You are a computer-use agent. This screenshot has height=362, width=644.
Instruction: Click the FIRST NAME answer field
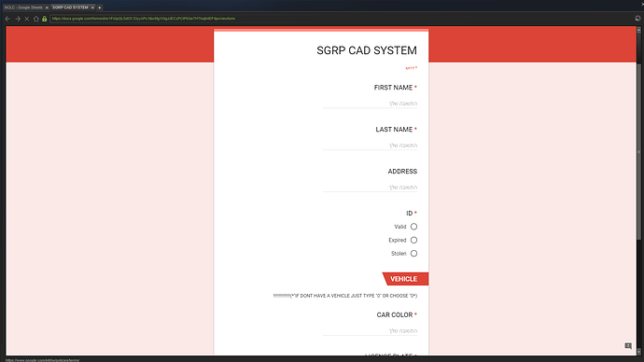[x=370, y=104]
